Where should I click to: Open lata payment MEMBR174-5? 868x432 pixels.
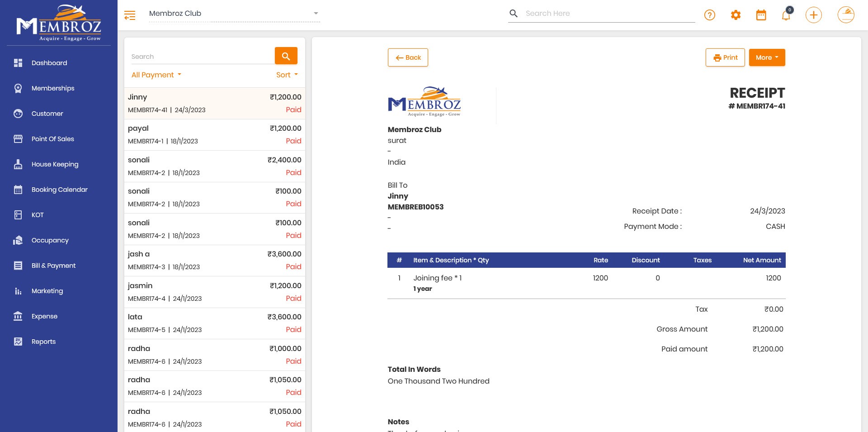[215, 323]
